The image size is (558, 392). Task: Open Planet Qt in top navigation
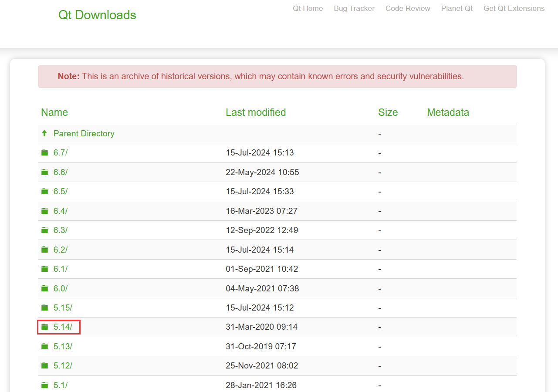click(x=457, y=8)
